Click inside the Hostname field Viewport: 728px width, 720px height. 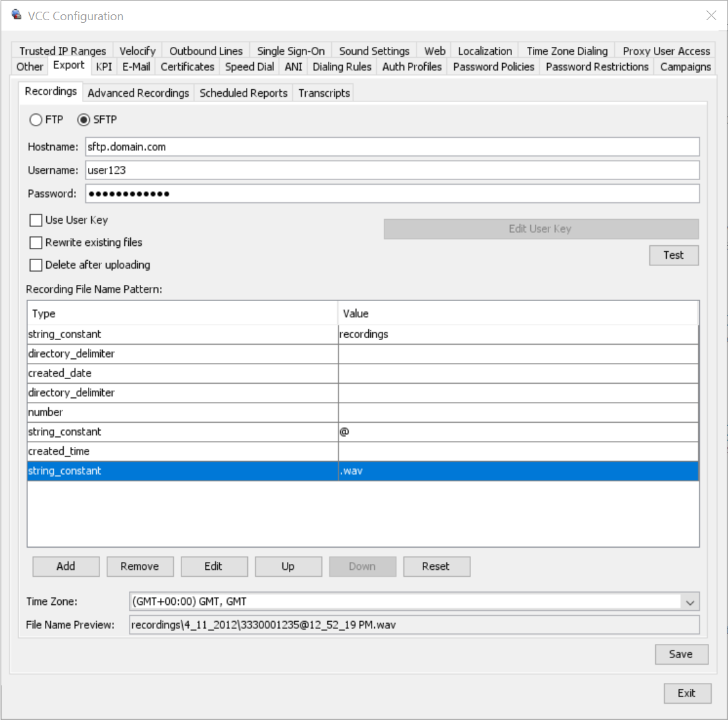coord(392,147)
